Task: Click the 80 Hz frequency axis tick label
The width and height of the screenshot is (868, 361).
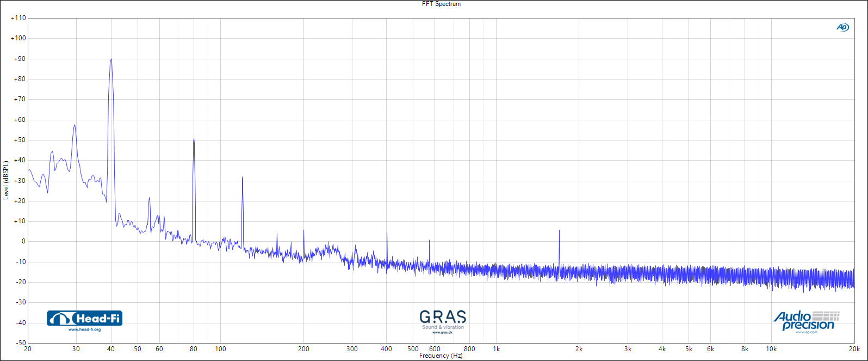Action: [x=194, y=349]
